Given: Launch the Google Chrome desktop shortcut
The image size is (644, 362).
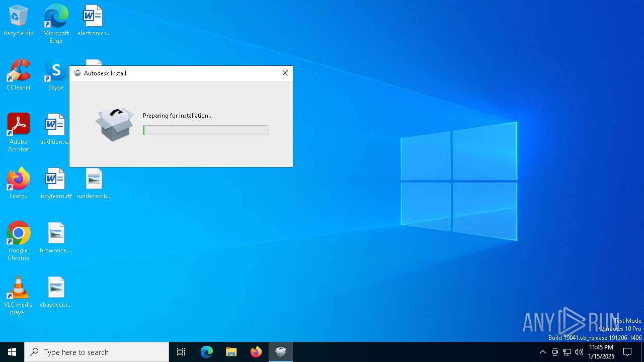Looking at the screenshot, I should tap(19, 241).
